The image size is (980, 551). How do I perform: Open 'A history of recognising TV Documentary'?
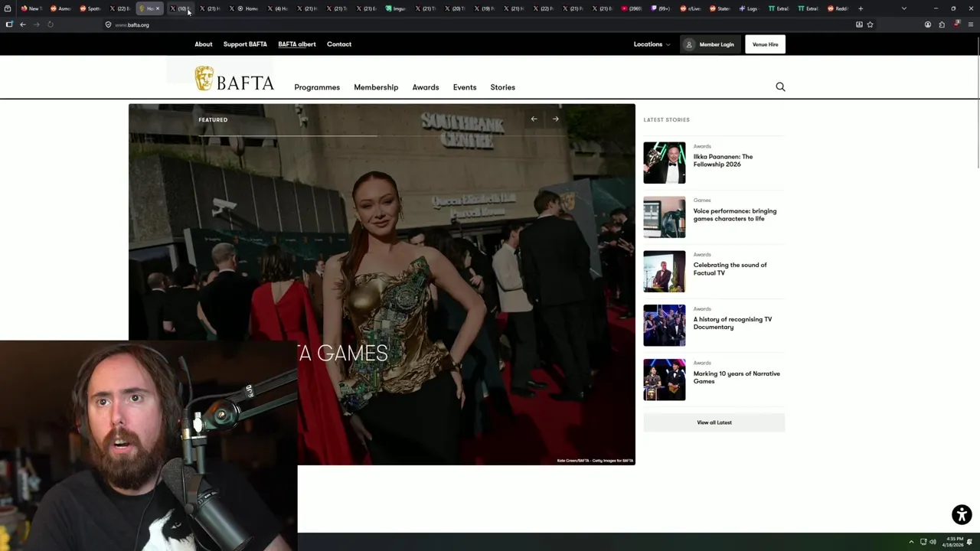733,324
